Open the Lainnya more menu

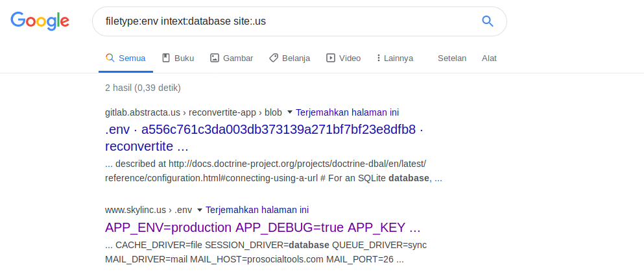click(x=395, y=58)
